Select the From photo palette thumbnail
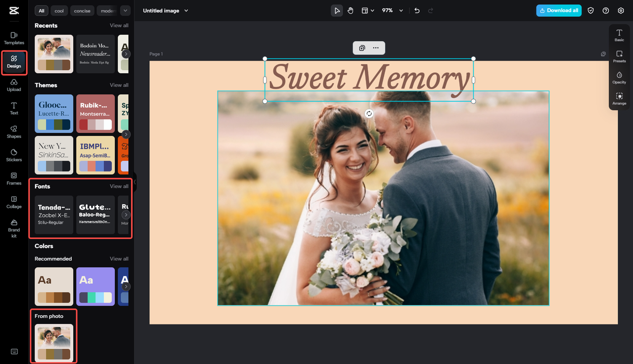 tap(53, 341)
